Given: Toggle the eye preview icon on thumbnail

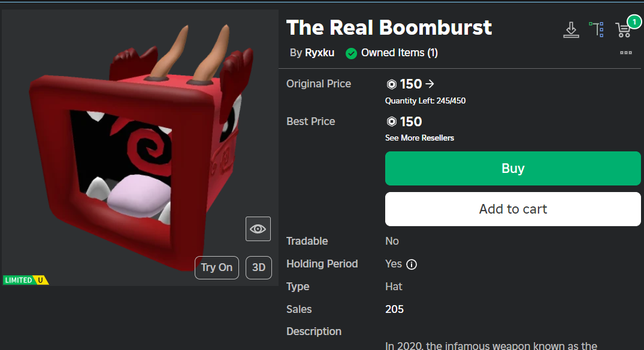Looking at the screenshot, I should coord(258,229).
